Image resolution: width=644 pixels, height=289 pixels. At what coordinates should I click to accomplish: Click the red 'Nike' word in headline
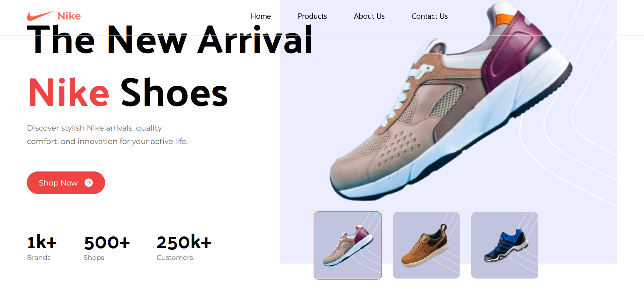69,92
